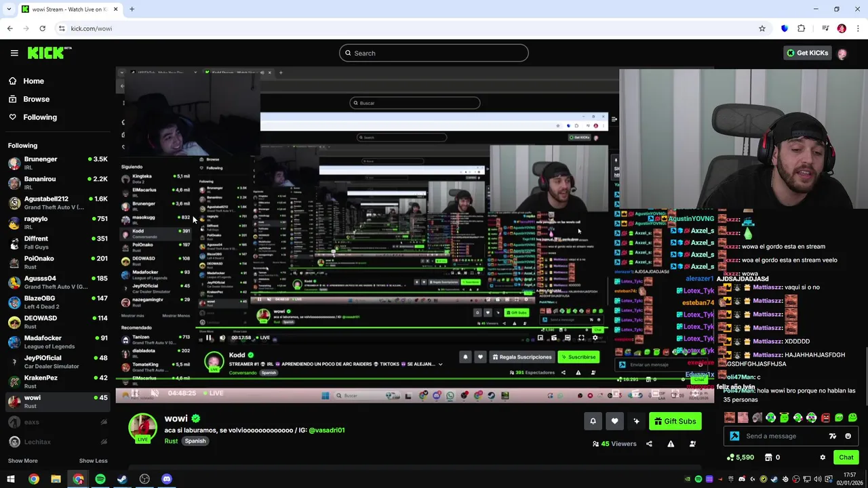868x488 pixels.
Task: Open Brunenger's channel in Following list
Action: coord(58,163)
